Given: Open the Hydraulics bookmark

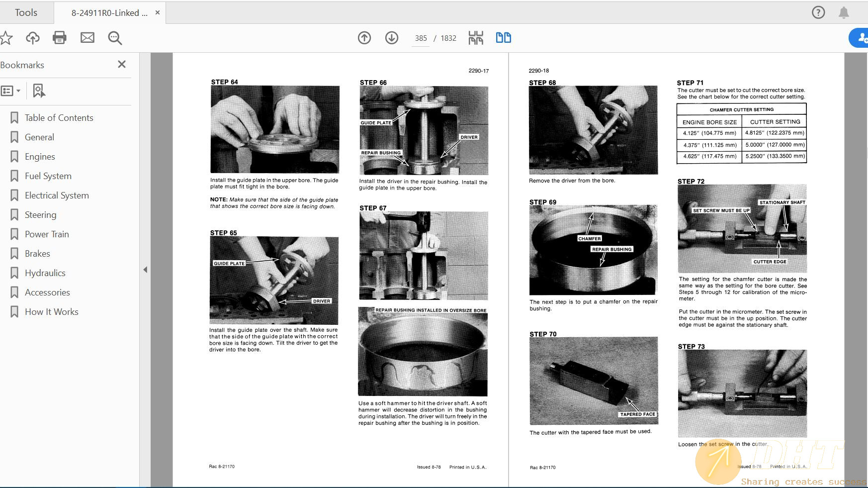Looking at the screenshot, I should click(45, 273).
